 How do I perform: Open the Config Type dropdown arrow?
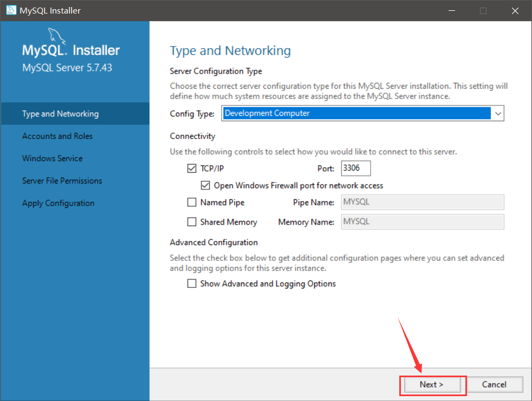point(498,114)
